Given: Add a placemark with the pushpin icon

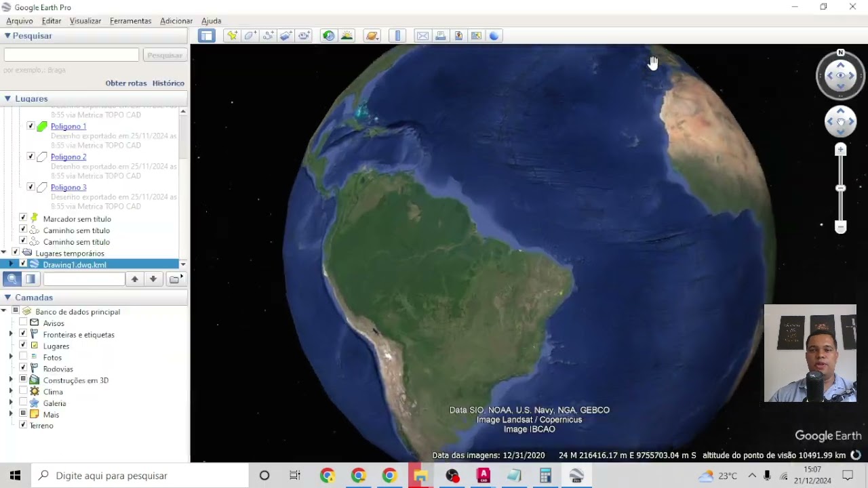Looking at the screenshot, I should (233, 36).
